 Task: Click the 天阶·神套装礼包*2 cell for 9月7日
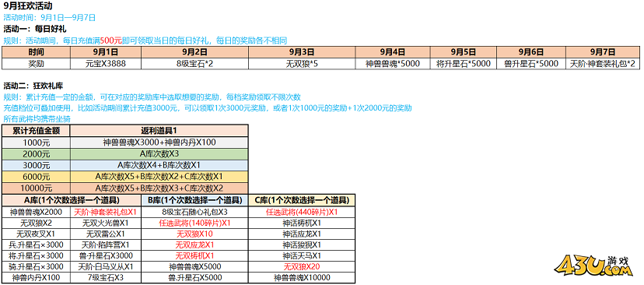[603, 64]
